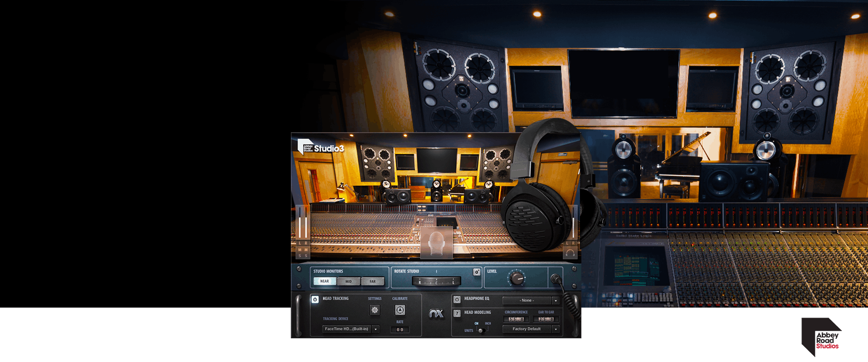This screenshot has width=868, height=362.
Task: Click the Calibrate head tracking icon
Action: (400, 310)
